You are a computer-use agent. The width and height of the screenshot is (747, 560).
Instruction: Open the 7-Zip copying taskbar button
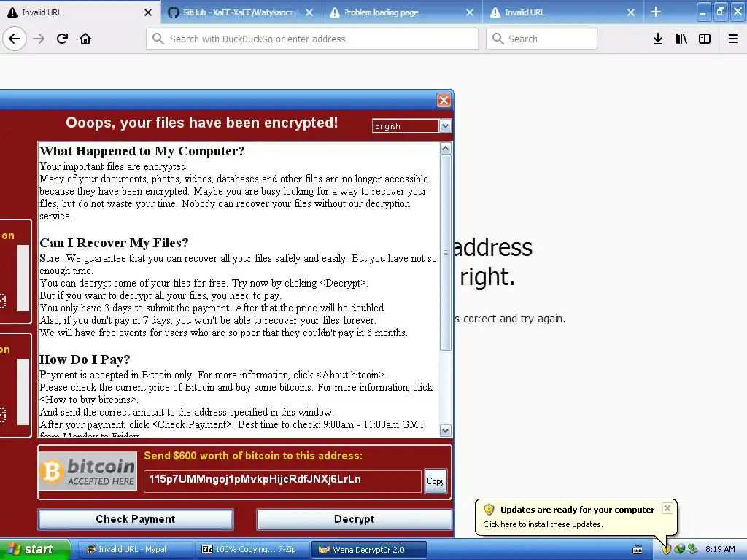pos(251,550)
